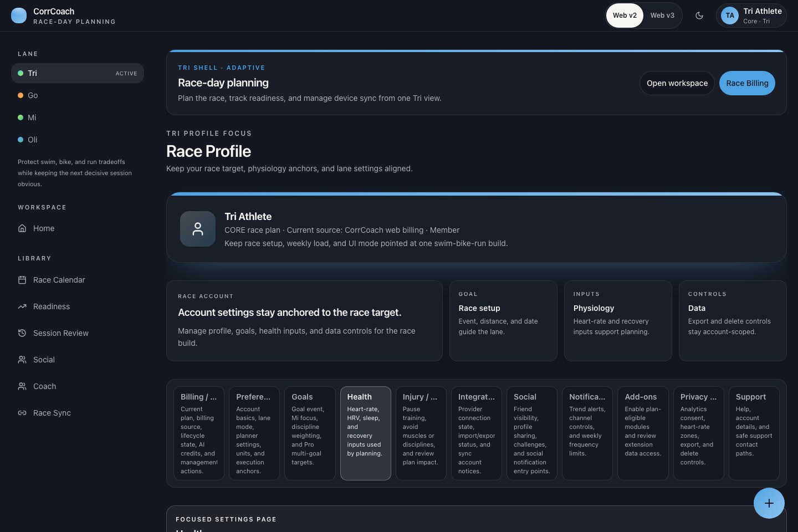Select the Health settings tab

pyautogui.click(x=366, y=433)
